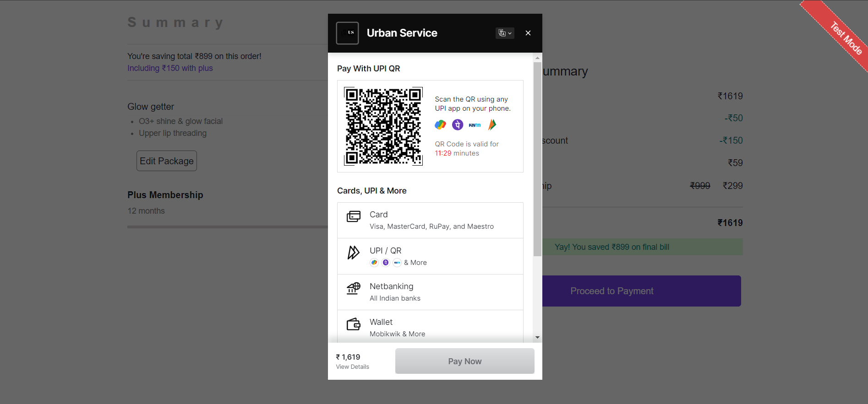Click the 11:29 QR validity timer

tap(443, 153)
